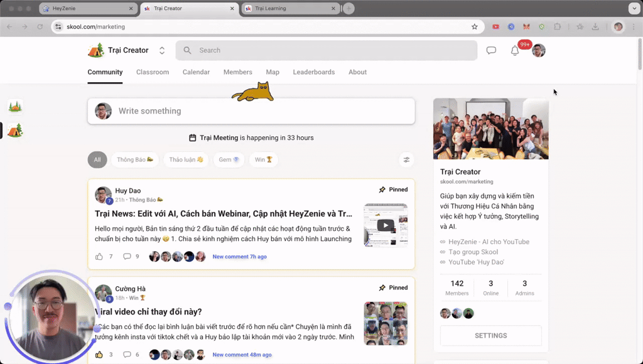Click the Chrome profile avatar in toolbar

[x=618, y=26]
